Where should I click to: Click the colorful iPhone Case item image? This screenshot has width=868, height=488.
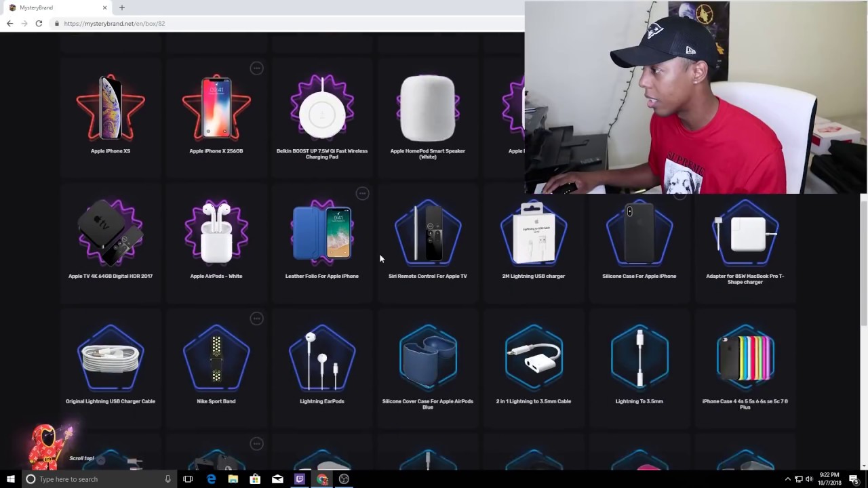pos(745,357)
